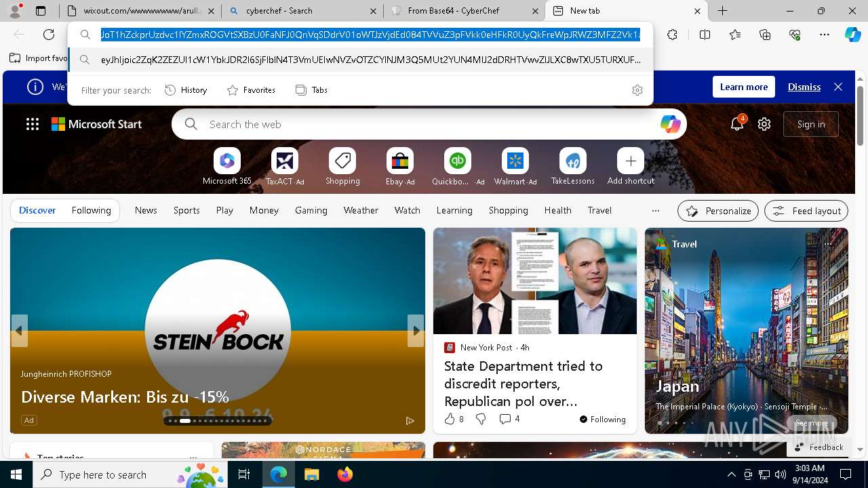Image resolution: width=868 pixels, height=488 pixels.
Task: Open the Weather category
Action: [361, 210]
